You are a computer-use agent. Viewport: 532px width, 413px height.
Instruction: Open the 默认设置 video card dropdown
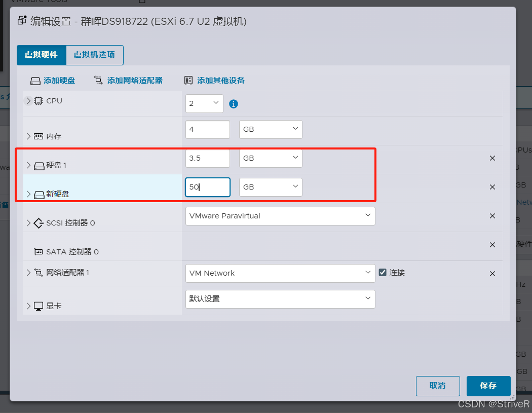pos(280,299)
